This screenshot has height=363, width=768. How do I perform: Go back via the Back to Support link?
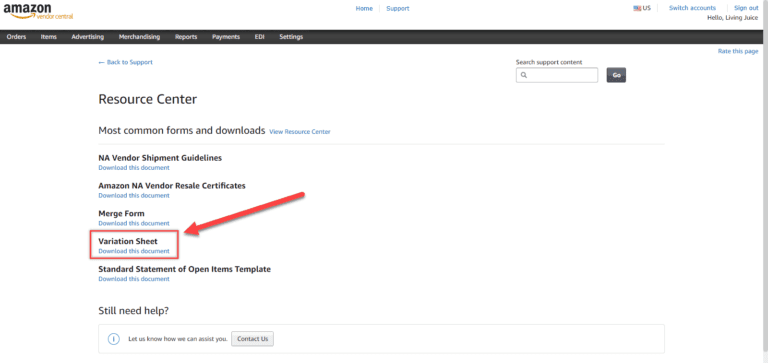[125, 62]
